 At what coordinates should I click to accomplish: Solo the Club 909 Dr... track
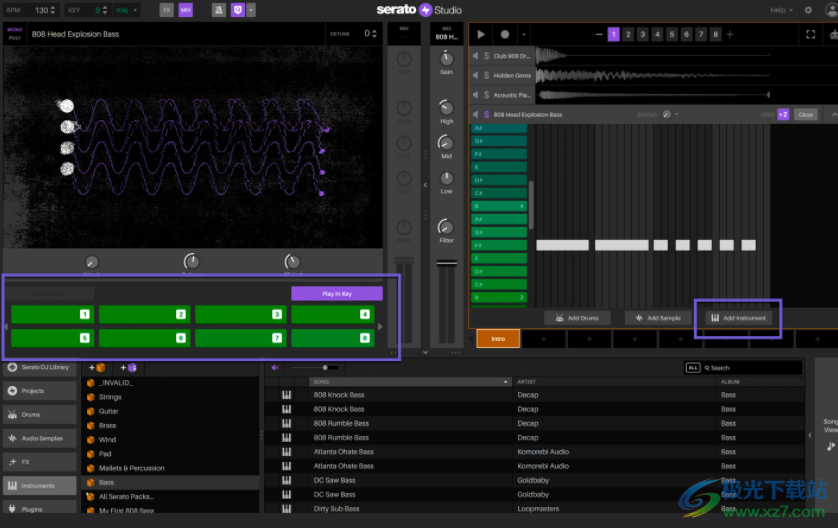click(x=486, y=56)
